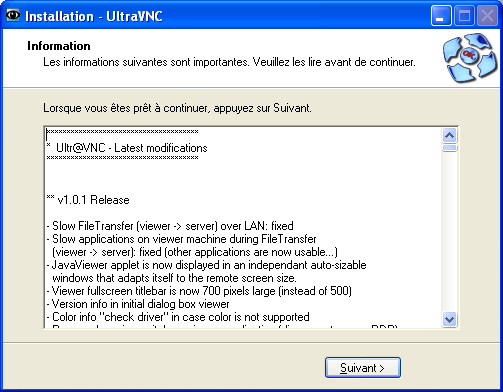This screenshot has width=503, height=392.
Task: Click the 'Slow applications on viewer machine' line
Action: click(182, 239)
